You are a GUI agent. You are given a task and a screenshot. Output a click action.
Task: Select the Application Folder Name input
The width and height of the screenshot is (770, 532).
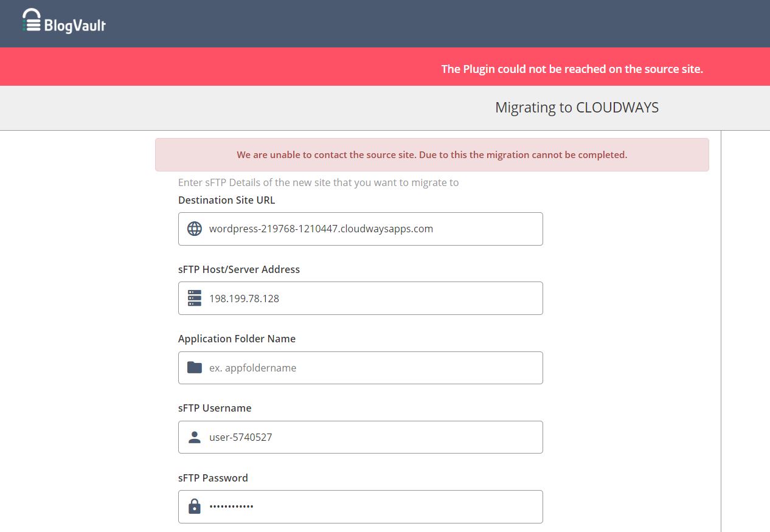point(361,367)
